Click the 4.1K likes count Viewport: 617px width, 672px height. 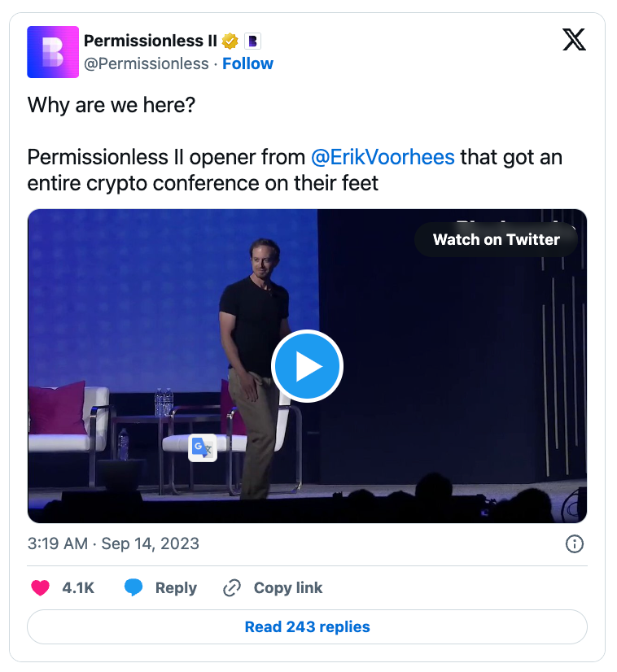pos(78,587)
